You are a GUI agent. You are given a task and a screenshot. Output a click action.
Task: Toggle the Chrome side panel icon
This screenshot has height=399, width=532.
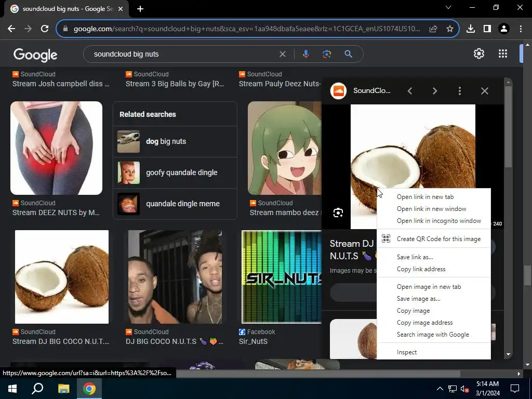487,29
